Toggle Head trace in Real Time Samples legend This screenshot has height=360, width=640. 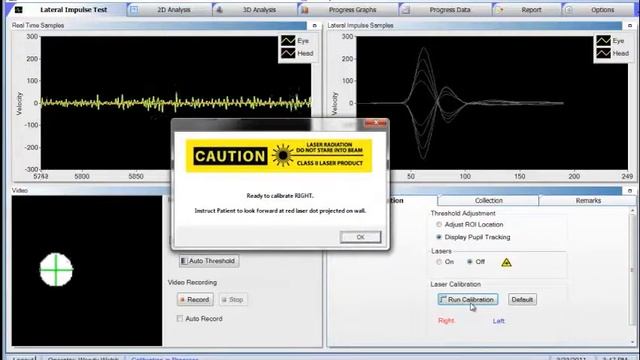[297, 53]
